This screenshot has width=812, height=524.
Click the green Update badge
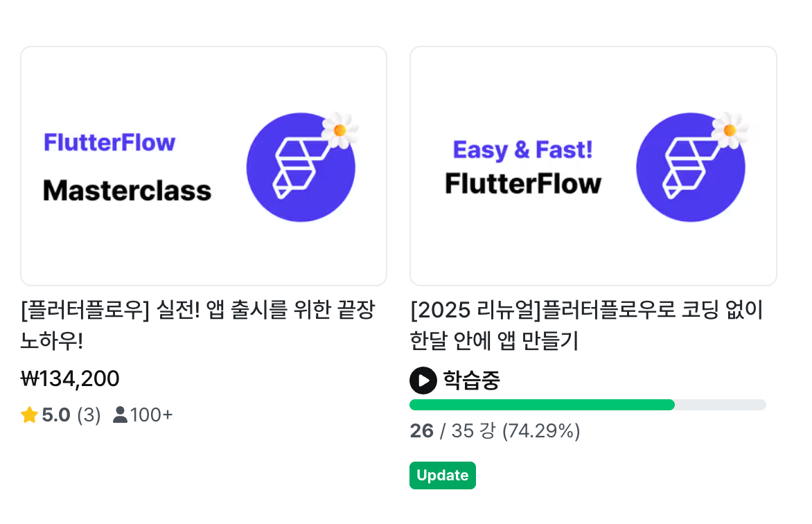pyautogui.click(x=442, y=475)
